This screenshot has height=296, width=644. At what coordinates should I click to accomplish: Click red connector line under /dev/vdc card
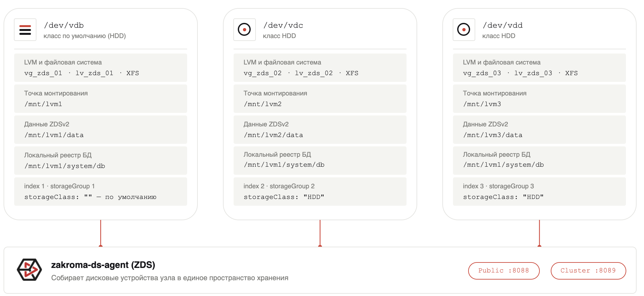tap(320, 233)
